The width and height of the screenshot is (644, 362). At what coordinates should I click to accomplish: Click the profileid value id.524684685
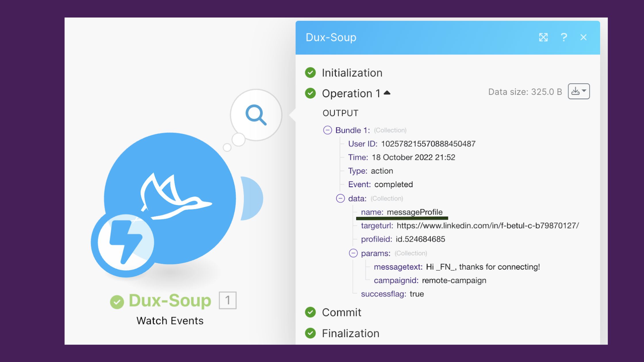pyautogui.click(x=420, y=239)
